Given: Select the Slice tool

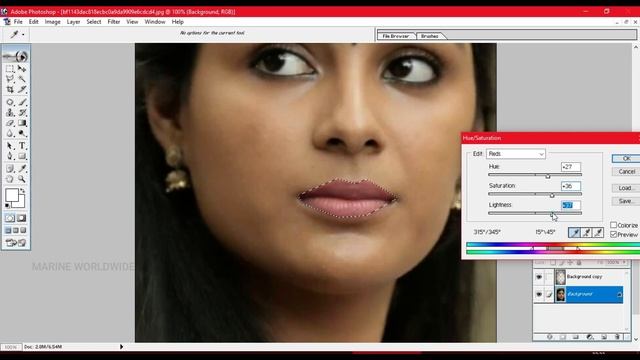Looking at the screenshot, I should [22, 89].
